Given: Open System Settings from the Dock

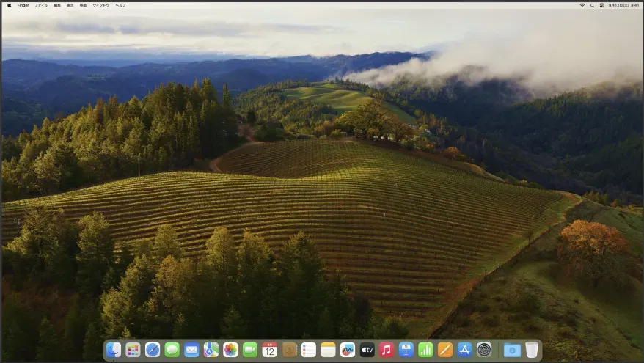Looking at the screenshot, I should point(484,350).
